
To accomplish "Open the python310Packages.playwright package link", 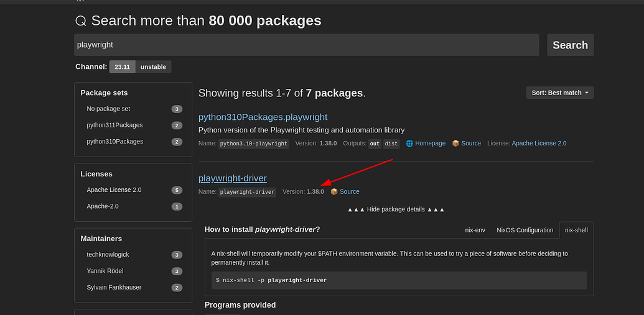I will (263, 117).
